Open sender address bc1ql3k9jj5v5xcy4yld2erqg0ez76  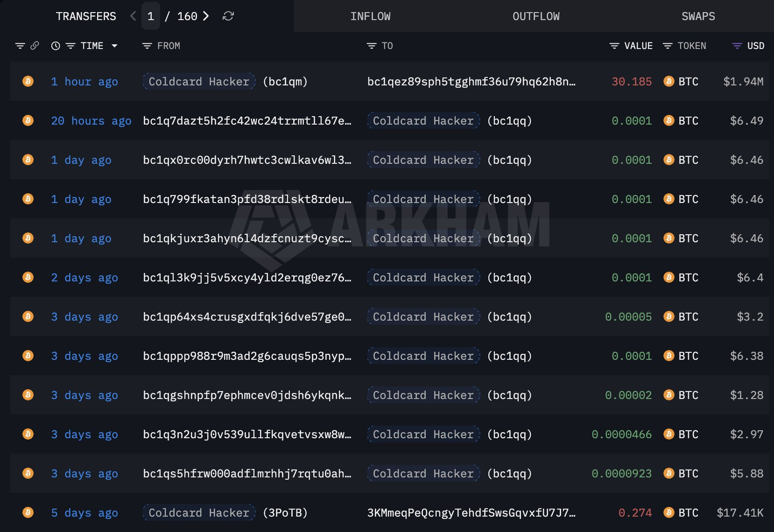[247, 278]
